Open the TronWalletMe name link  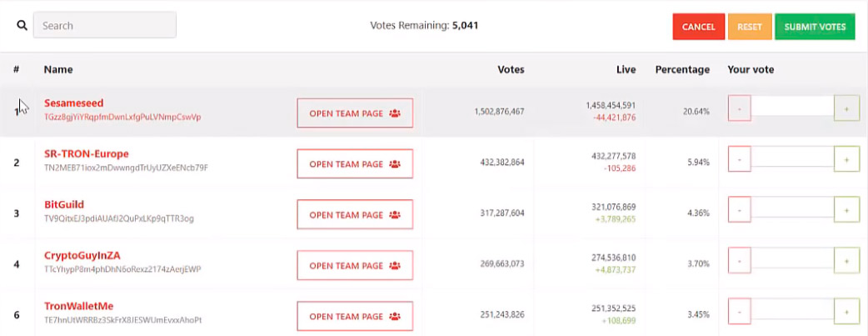tap(78, 306)
